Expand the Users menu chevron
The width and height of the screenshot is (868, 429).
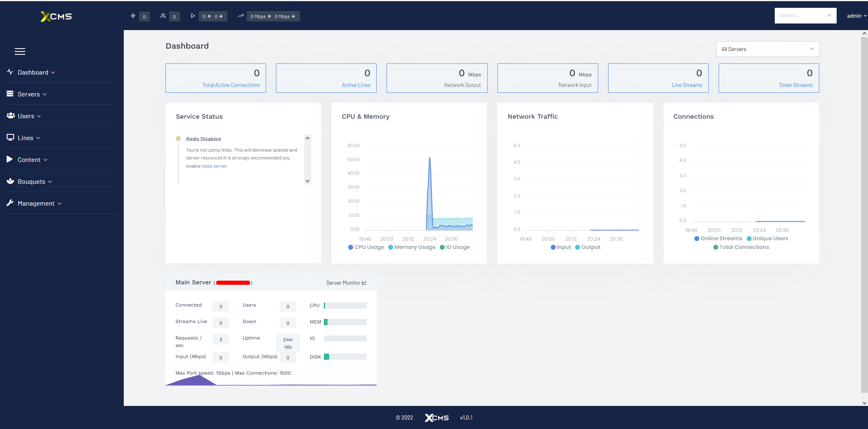point(39,116)
